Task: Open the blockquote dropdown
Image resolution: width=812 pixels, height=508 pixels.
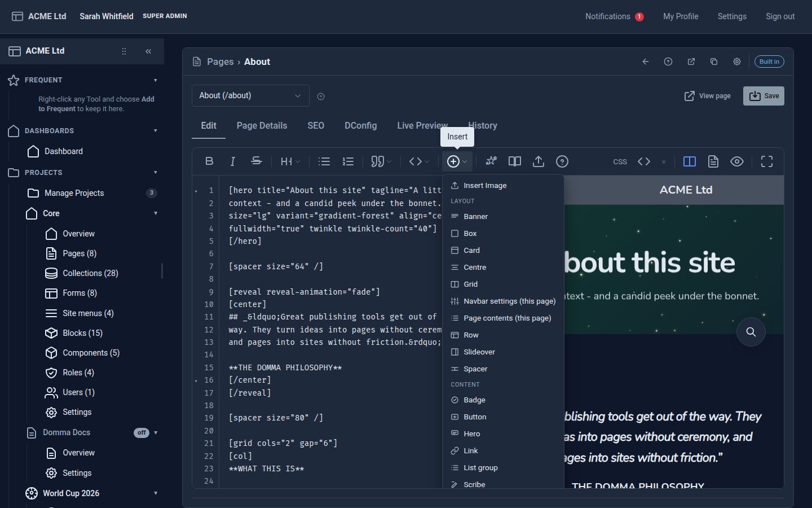Action: pyautogui.click(x=381, y=161)
